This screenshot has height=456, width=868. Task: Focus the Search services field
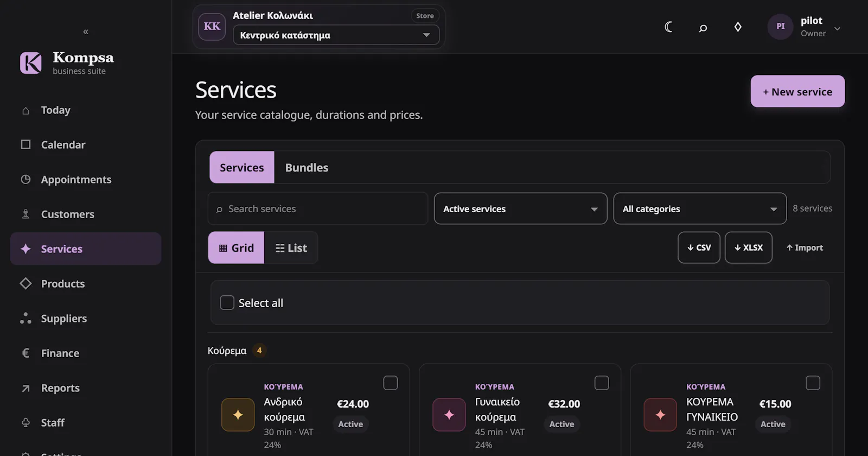click(x=318, y=208)
